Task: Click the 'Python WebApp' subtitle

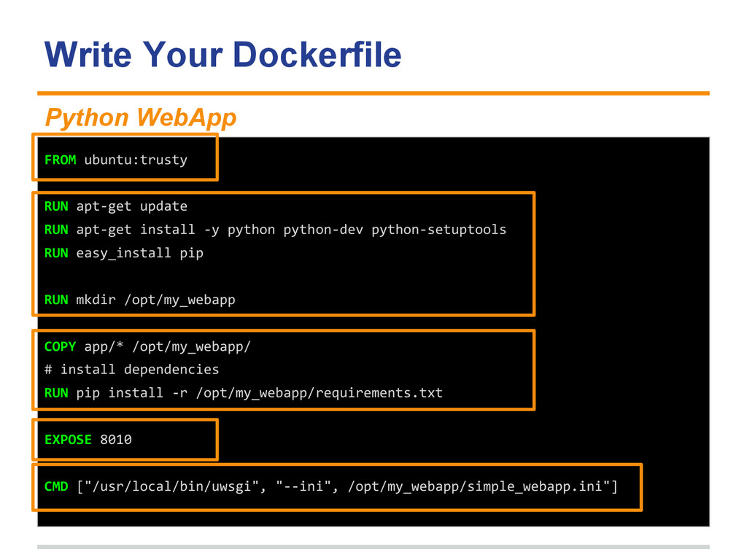Action: tap(141, 117)
